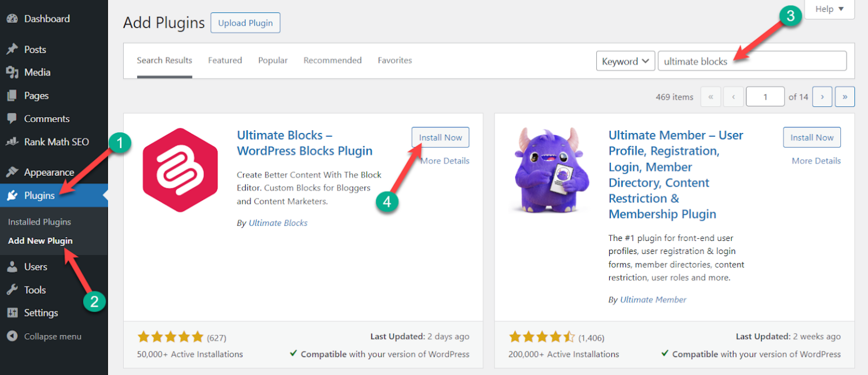Click the Upload Plugin button
The width and height of the screenshot is (868, 375).
245,23
